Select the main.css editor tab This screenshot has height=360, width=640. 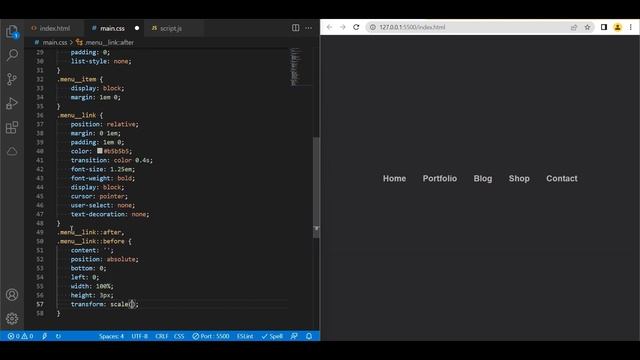pyautogui.click(x=112, y=28)
